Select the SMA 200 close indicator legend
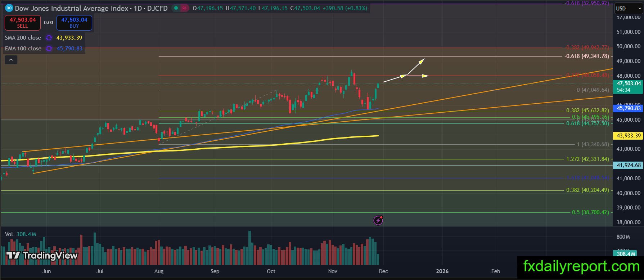This screenshot has height=280, width=644. [23, 38]
